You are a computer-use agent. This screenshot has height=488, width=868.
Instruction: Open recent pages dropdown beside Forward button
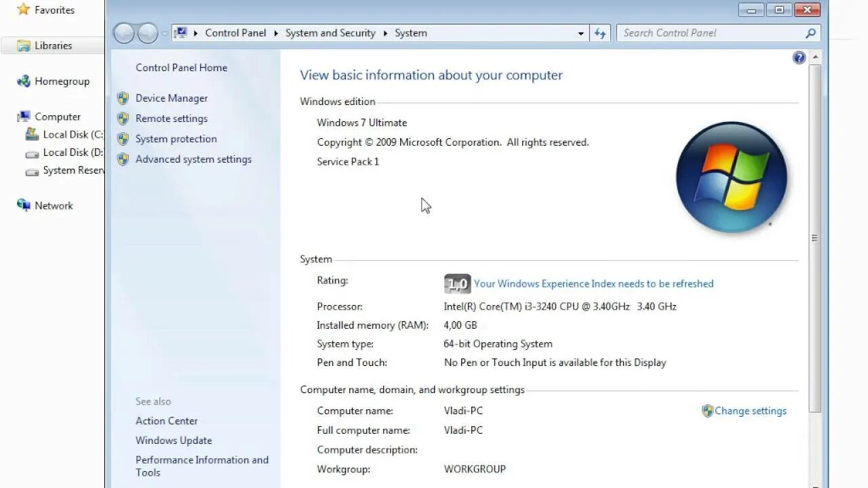click(164, 33)
